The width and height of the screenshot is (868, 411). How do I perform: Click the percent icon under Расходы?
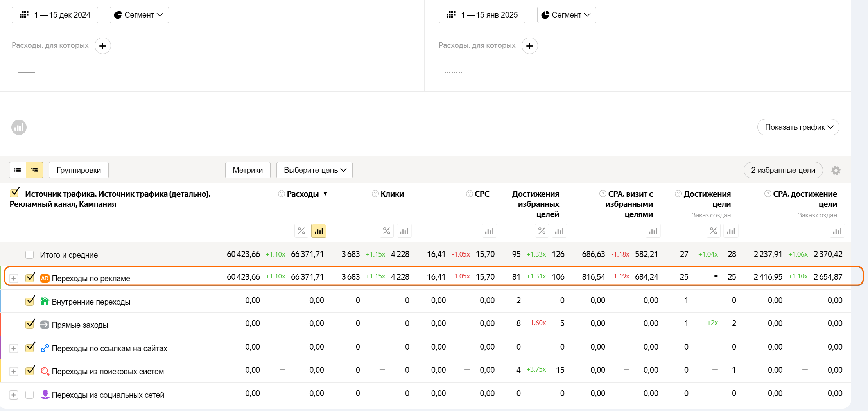pyautogui.click(x=301, y=231)
